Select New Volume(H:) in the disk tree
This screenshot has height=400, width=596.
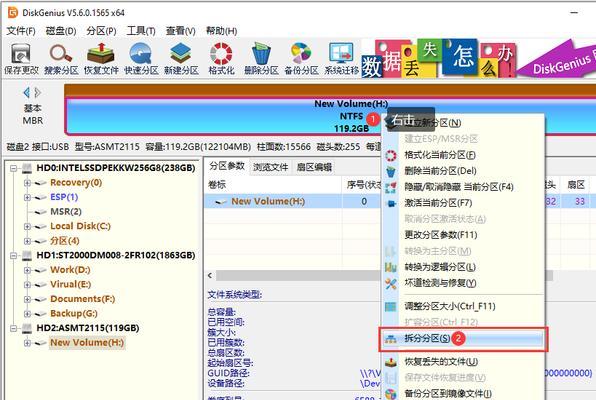coord(87,343)
